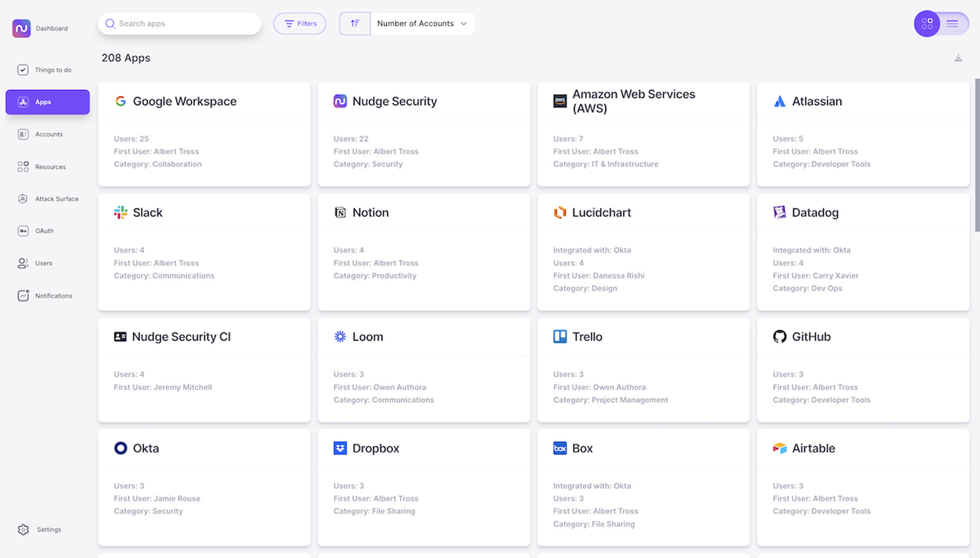Open the Google Workspace app title
The width and height of the screenshot is (980, 558).
tap(185, 101)
